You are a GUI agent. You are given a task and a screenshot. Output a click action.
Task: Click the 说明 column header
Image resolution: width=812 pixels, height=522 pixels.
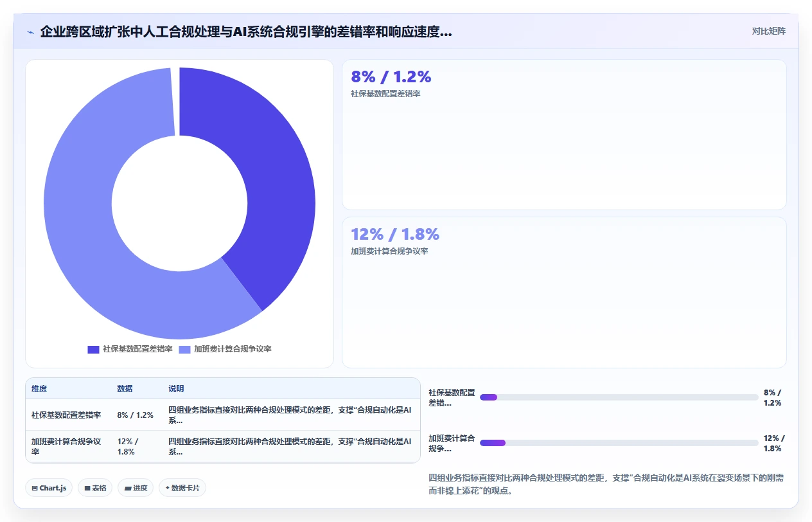coord(176,389)
